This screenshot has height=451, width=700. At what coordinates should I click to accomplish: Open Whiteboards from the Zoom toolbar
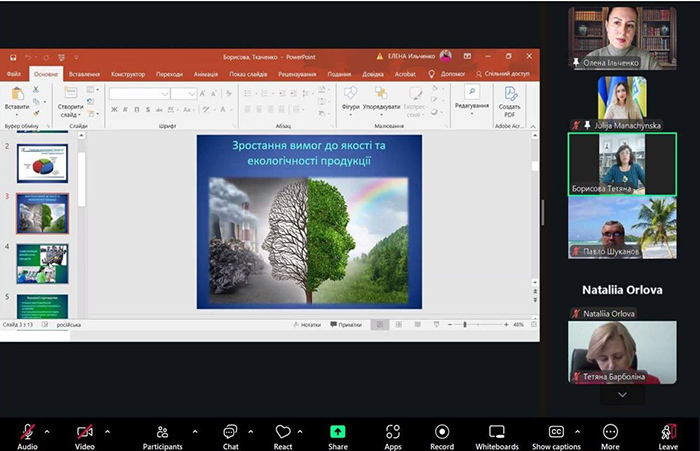pyautogui.click(x=497, y=431)
